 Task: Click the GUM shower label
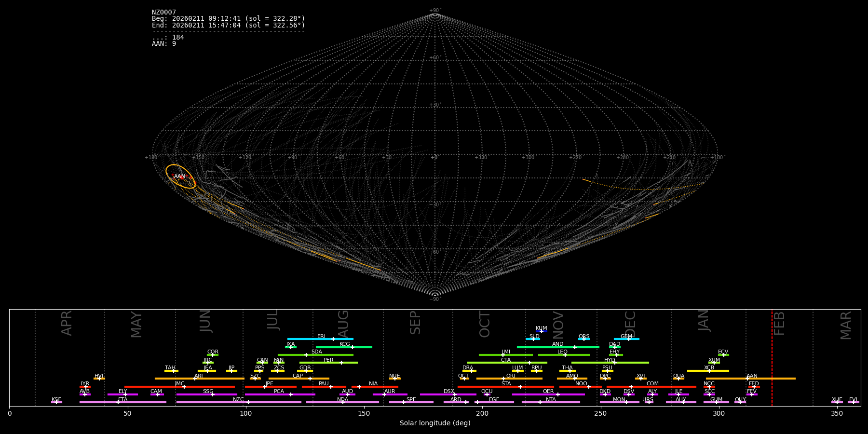716,400
